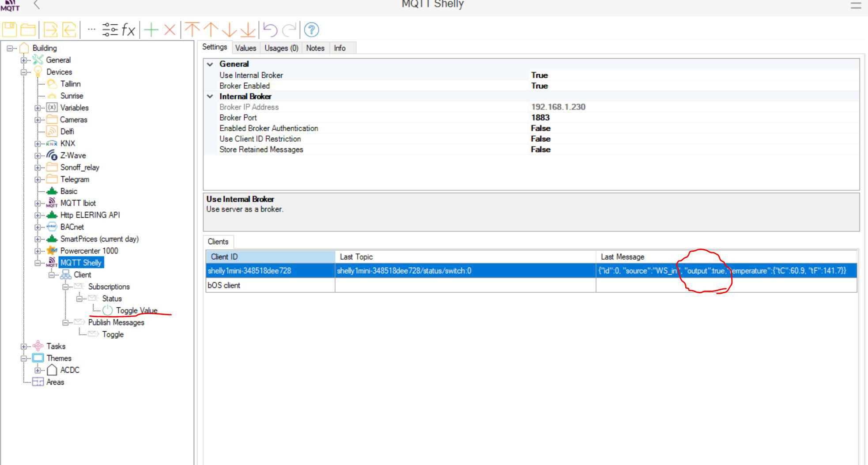Open the blue help question mark
Viewport: 868px width, 465px height.
[x=311, y=30]
